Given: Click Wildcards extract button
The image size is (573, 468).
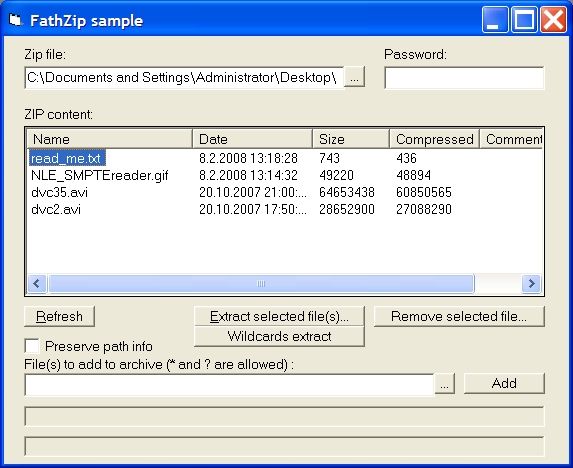Looking at the screenshot, I should (279, 336).
